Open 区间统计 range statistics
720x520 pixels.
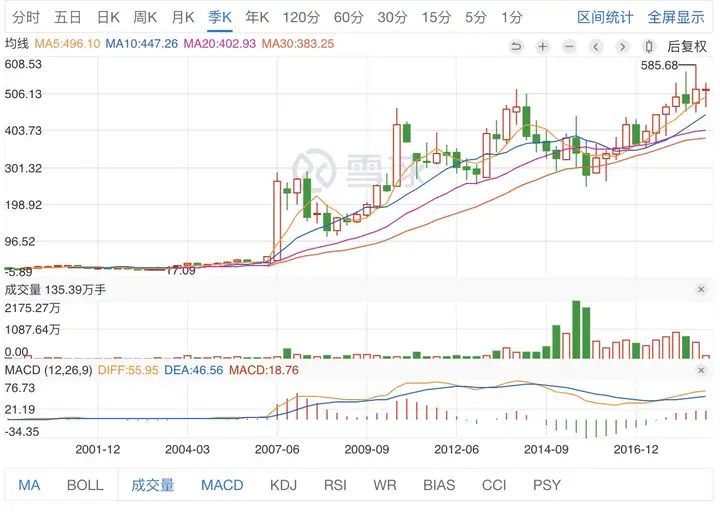pyautogui.click(x=605, y=17)
